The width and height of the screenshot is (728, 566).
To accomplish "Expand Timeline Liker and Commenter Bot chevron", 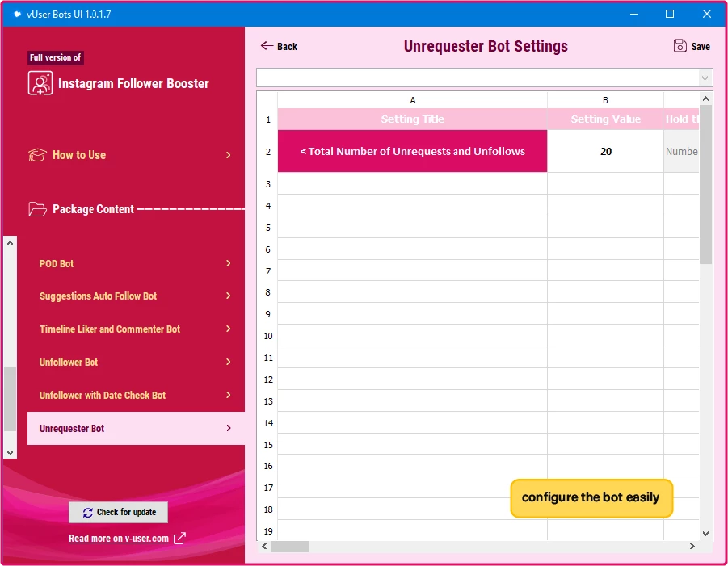I will (x=228, y=329).
